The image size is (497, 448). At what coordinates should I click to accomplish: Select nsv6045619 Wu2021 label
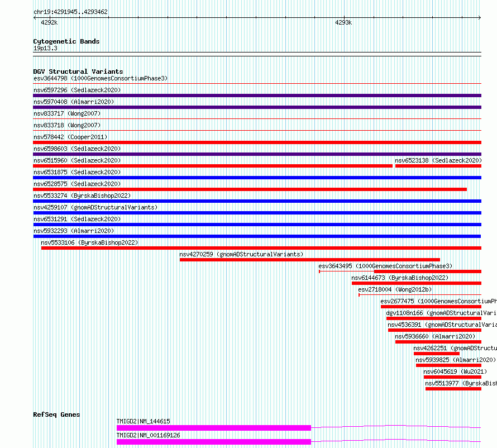455,371
